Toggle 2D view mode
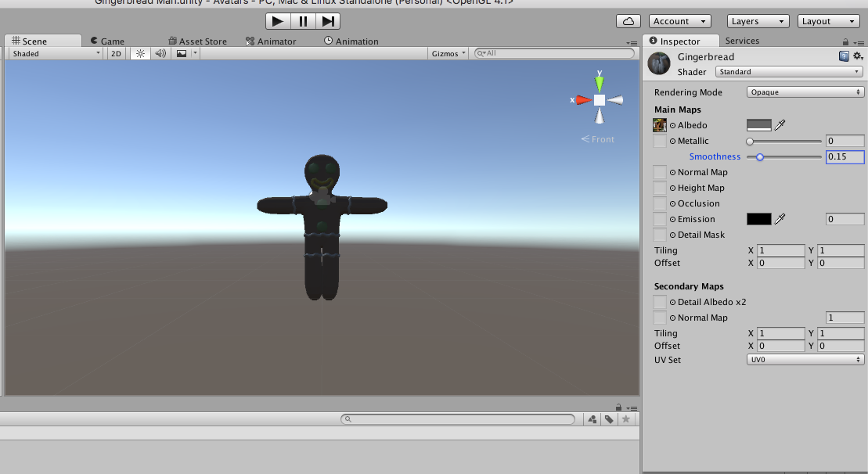The height and width of the screenshot is (474, 868). tap(116, 54)
